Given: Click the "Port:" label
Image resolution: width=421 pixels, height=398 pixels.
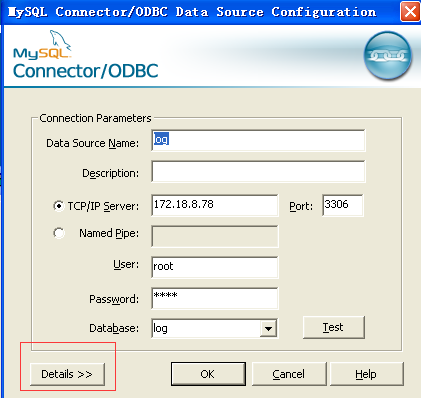Looking at the screenshot, I should click(301, 206).
